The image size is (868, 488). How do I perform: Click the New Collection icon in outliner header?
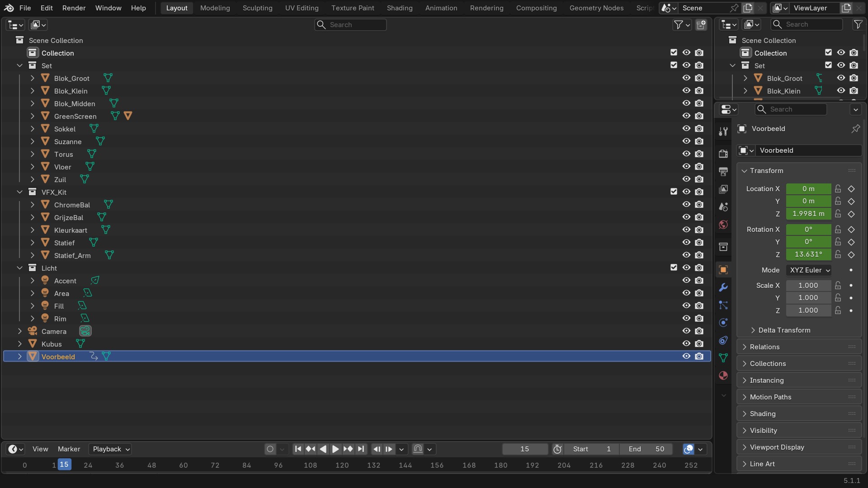(701, 25)
